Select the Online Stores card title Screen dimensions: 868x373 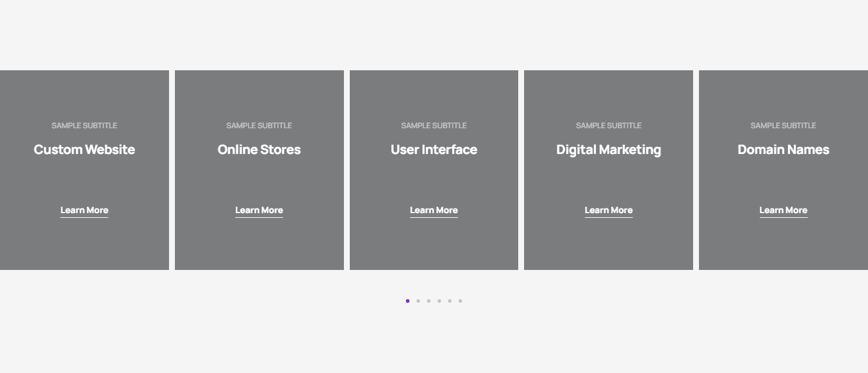[259, 150]
